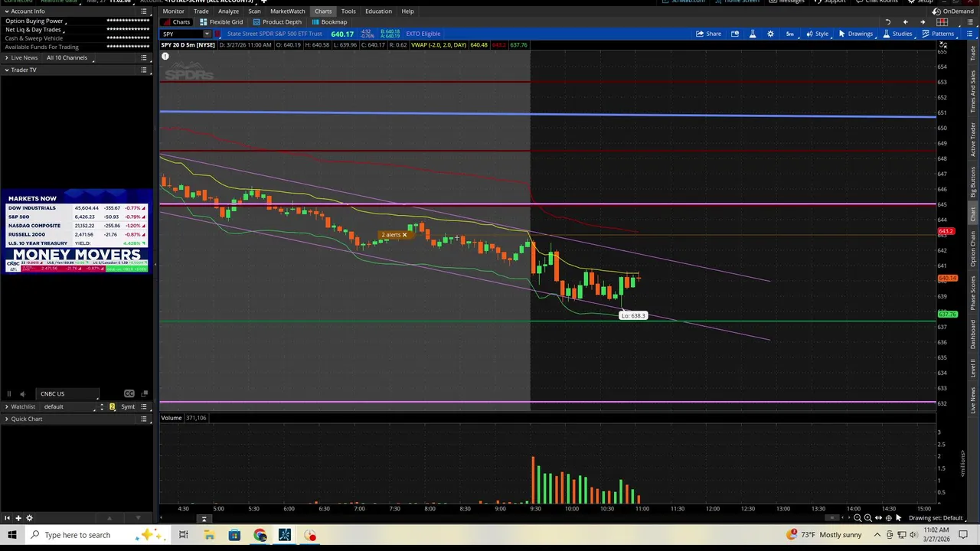Open the MarketWatch tab
Viewport: 980px width, 551px height.
pyautogui.click(x=288, y=11)
